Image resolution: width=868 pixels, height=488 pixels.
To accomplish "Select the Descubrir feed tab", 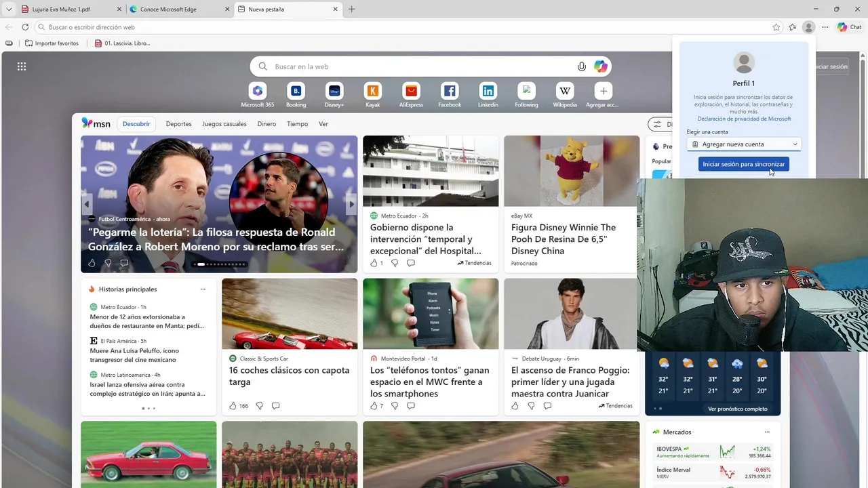I will [x=136, y=124].
